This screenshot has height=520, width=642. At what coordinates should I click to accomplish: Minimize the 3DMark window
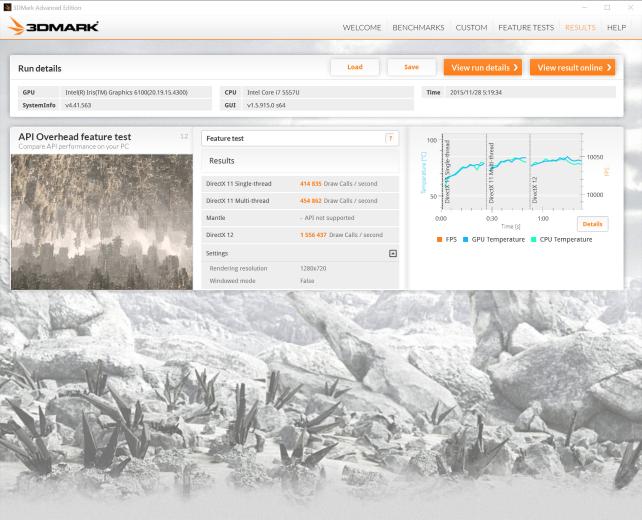pos(585,7)
